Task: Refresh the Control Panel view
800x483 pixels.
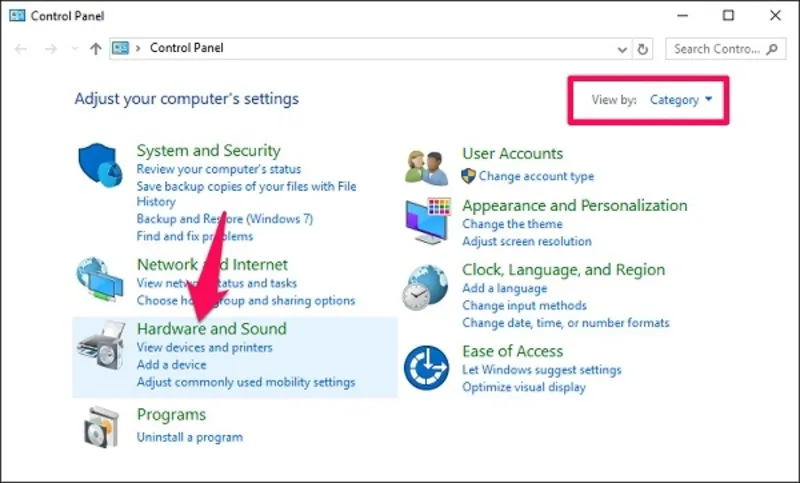Action: tap(643, 49)
